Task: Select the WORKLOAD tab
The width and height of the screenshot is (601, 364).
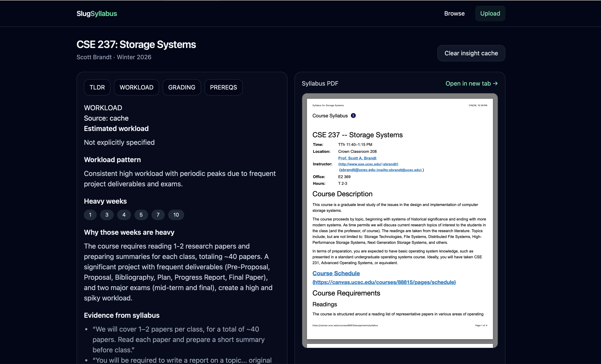Action: 136,87
